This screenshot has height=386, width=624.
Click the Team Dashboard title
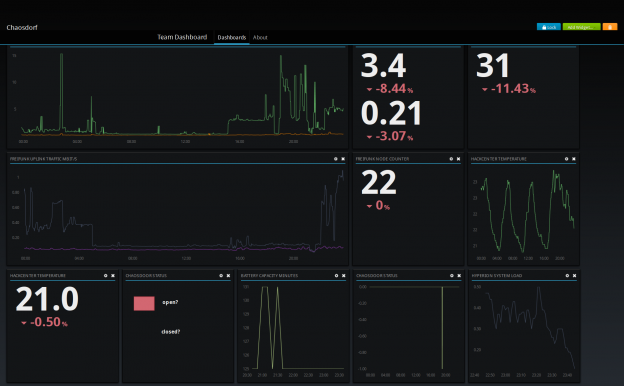tap(182, 37)
